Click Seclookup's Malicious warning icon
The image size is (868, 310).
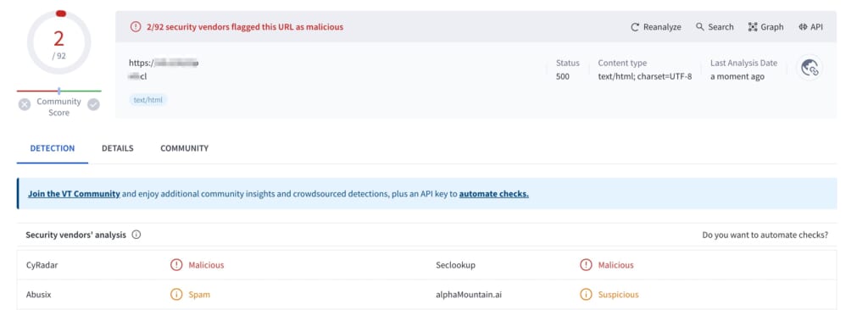click(586, 265)
